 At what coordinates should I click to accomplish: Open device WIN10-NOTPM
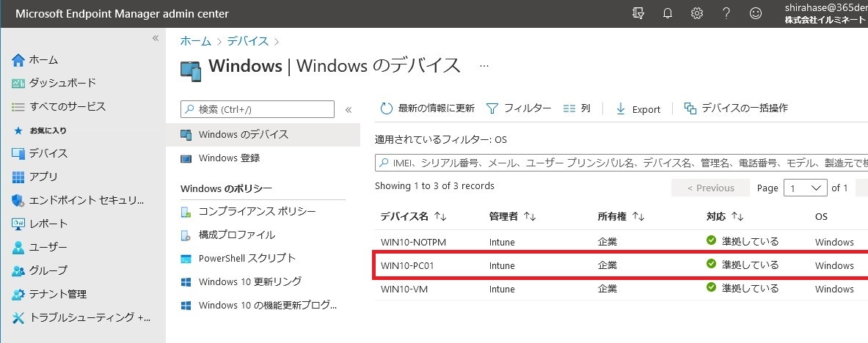click(414, 243)
